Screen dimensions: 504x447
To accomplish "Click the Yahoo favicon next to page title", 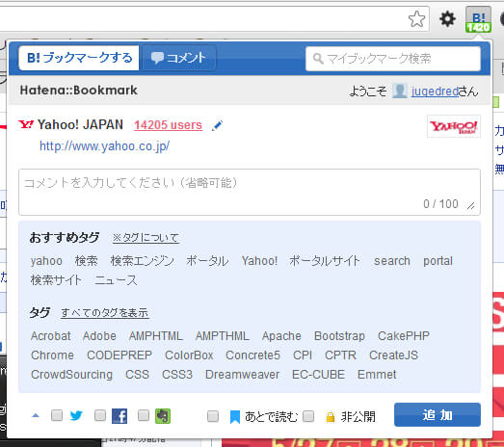I will click(x=26, y=124).
